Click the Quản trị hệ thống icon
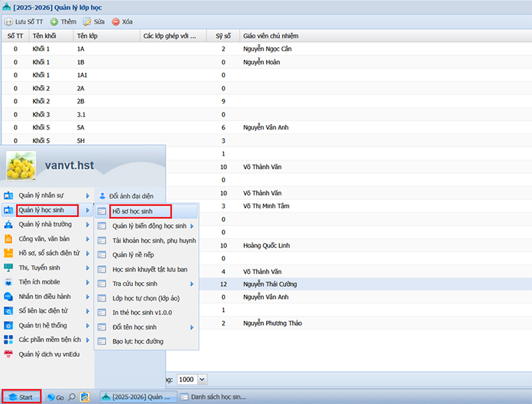The image size is (532, 404). [9, 325]
